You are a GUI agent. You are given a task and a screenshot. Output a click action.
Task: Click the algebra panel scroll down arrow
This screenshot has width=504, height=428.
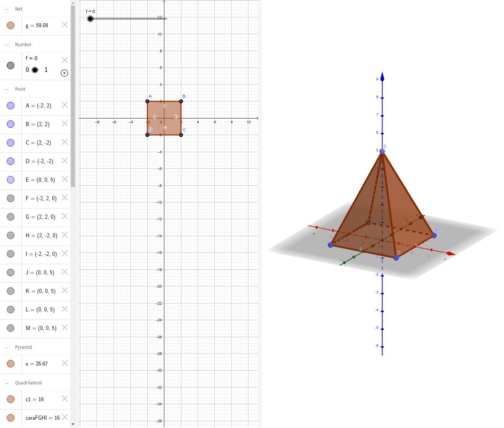73,424
